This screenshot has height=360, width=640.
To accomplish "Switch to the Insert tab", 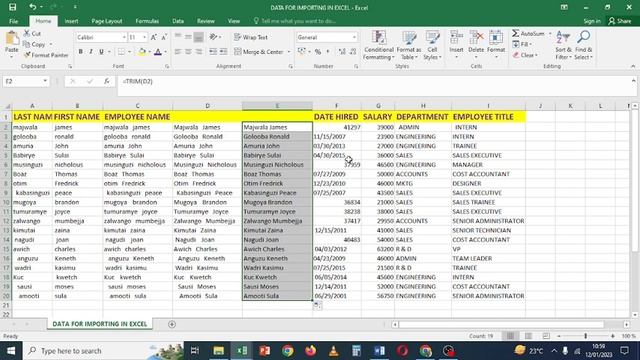I will click(71, 21).
